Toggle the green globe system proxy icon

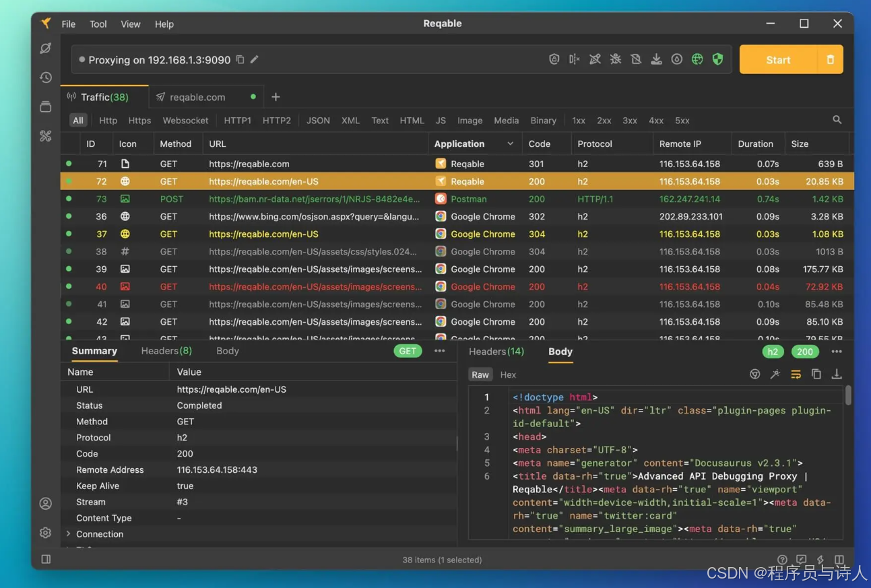coord(697,59)
